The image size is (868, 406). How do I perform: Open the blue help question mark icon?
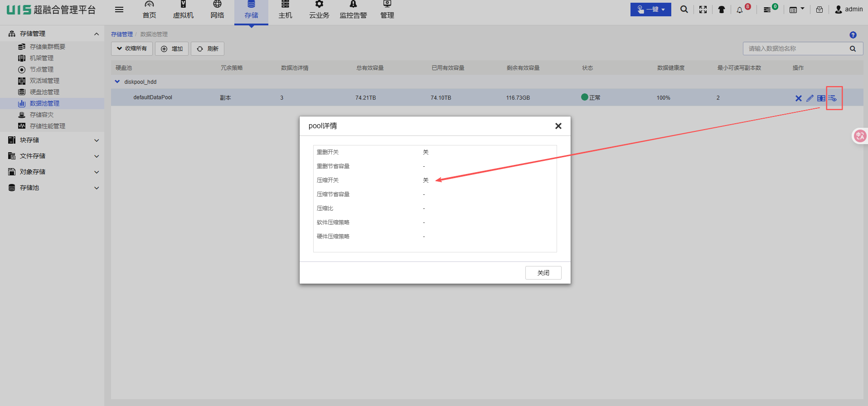(853, 35)
